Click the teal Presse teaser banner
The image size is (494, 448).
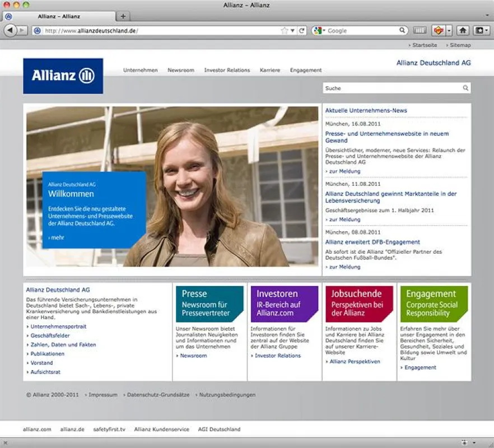click(209, 304)
